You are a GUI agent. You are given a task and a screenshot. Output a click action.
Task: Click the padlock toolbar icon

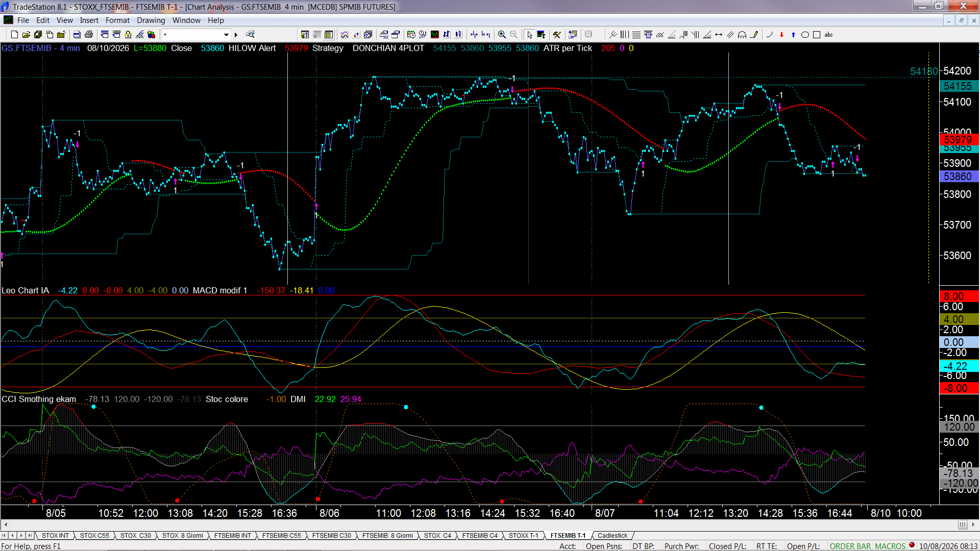click(x=128, y=35)
